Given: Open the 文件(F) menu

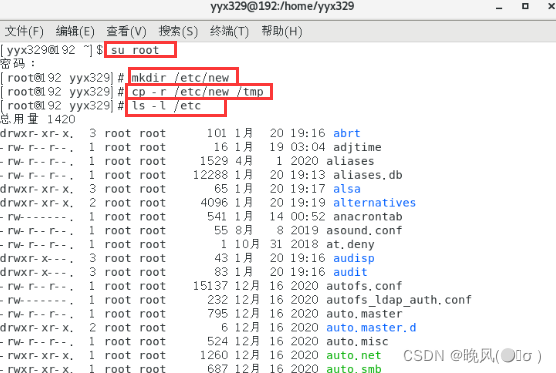Looking at the screenshot, I should point(24,32).
